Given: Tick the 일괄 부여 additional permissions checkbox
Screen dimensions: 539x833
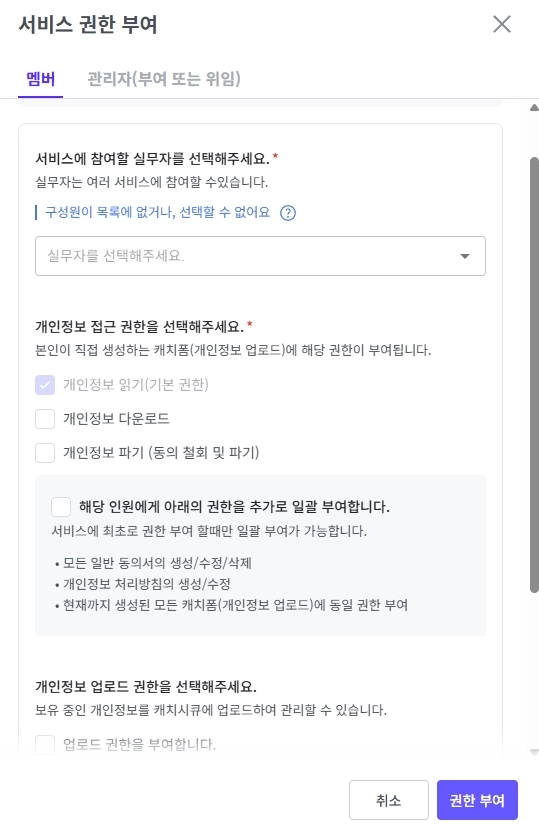Looking at the screenshot, I should click(x=61, y=506).
